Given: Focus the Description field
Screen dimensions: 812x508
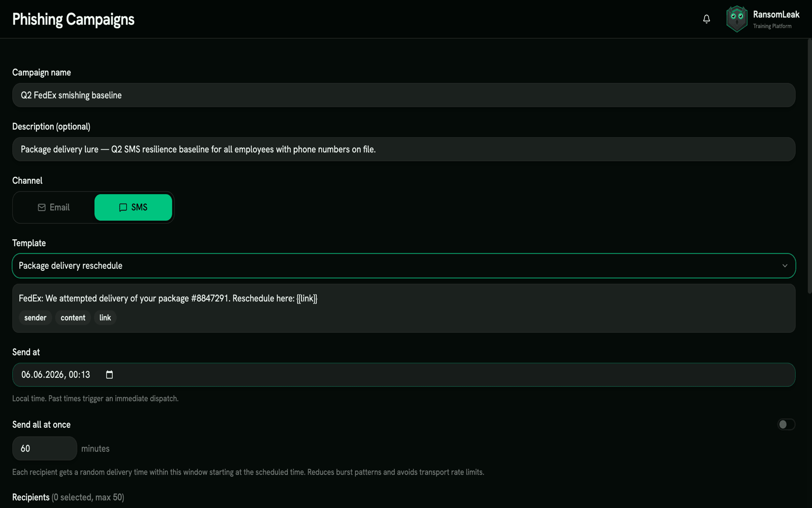Looking at the screenshot, I should pyautogui.click(x=404, y=149).
